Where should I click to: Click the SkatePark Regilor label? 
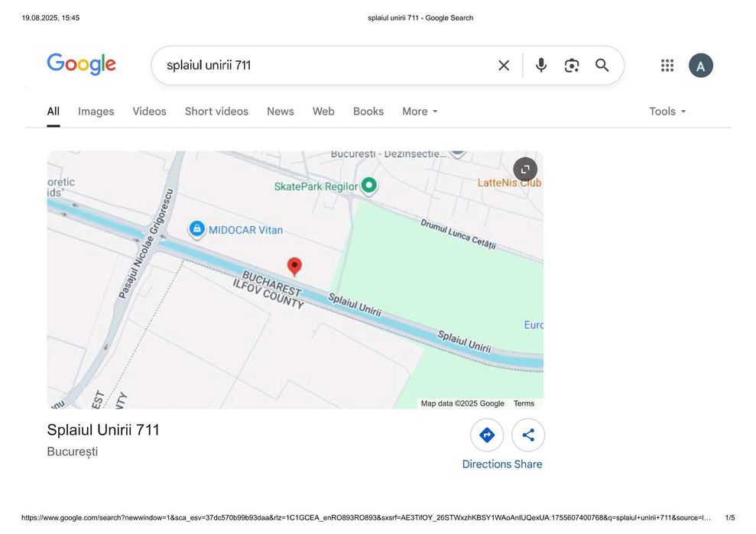[316, 186]
